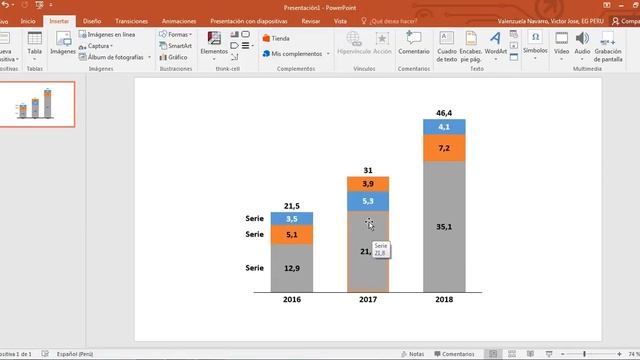640x360 pixels.
Task: Switch to Normal view icon
Action: pyautogui.click(x=493, y=354)
